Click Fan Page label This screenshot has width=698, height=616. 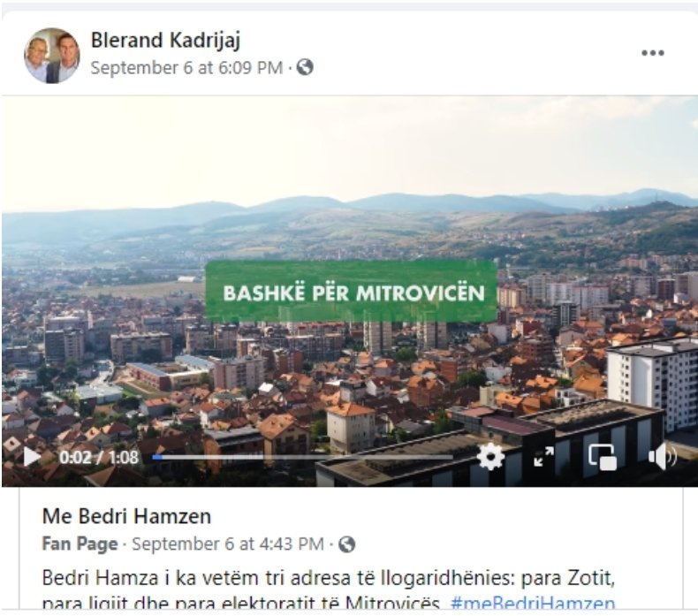coord(80,544)
